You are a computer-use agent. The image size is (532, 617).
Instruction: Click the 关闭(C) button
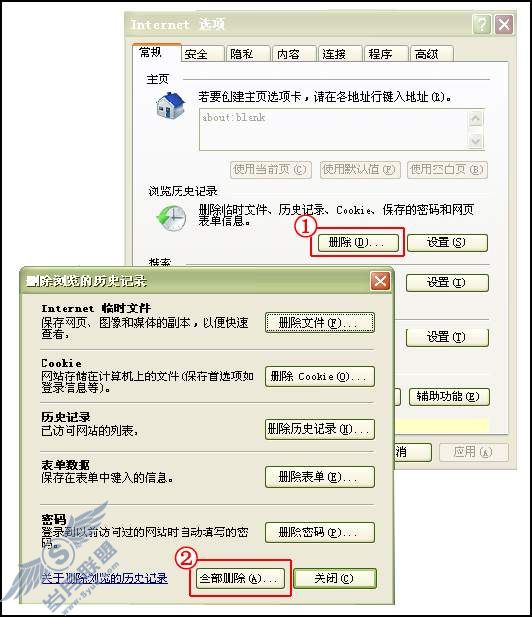[x=335, y=578]
